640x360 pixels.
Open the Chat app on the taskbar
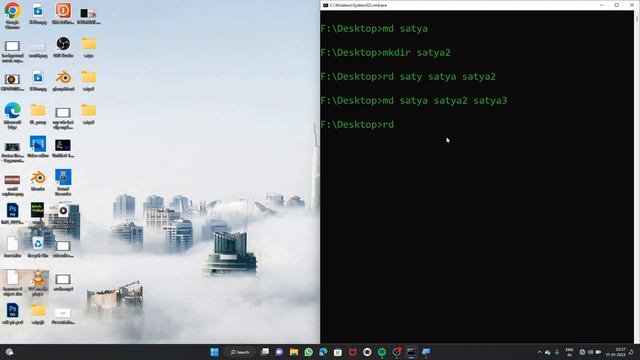pos(279,352)
